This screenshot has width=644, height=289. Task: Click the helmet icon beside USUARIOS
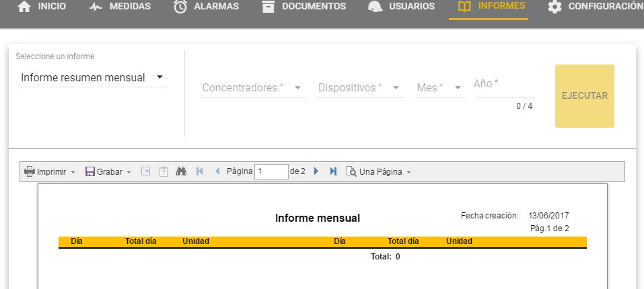375,7
